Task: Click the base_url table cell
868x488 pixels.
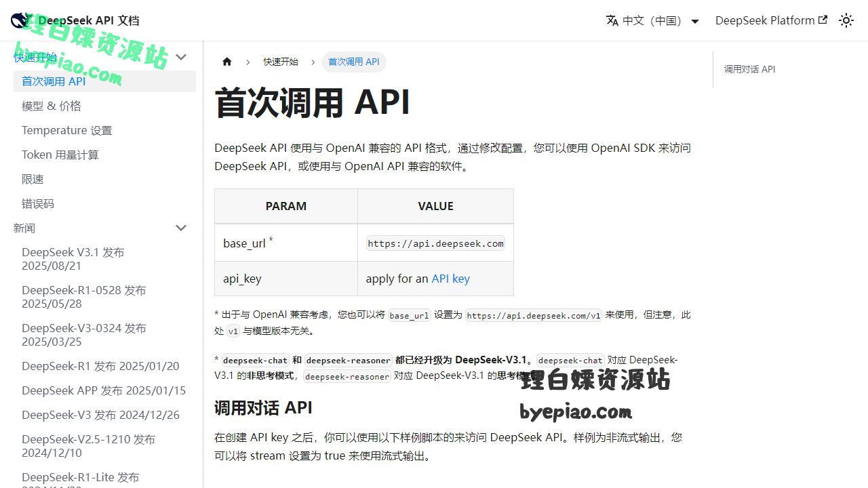Action: (x=286, y=243)
